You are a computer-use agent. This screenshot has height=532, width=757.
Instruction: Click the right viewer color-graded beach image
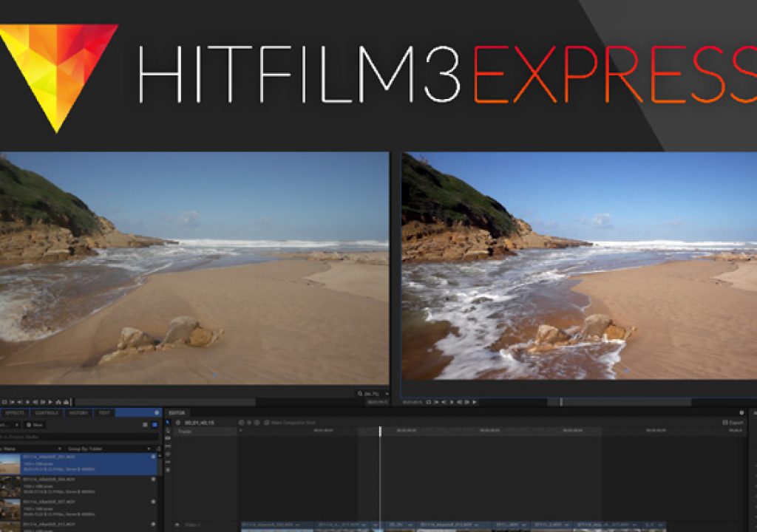[x=580, y=267]
